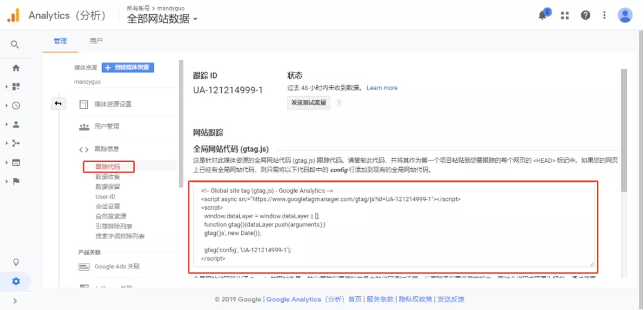Open the three-dot more options menu
Viewport: 644px width, 310px height.
[604, 15]
